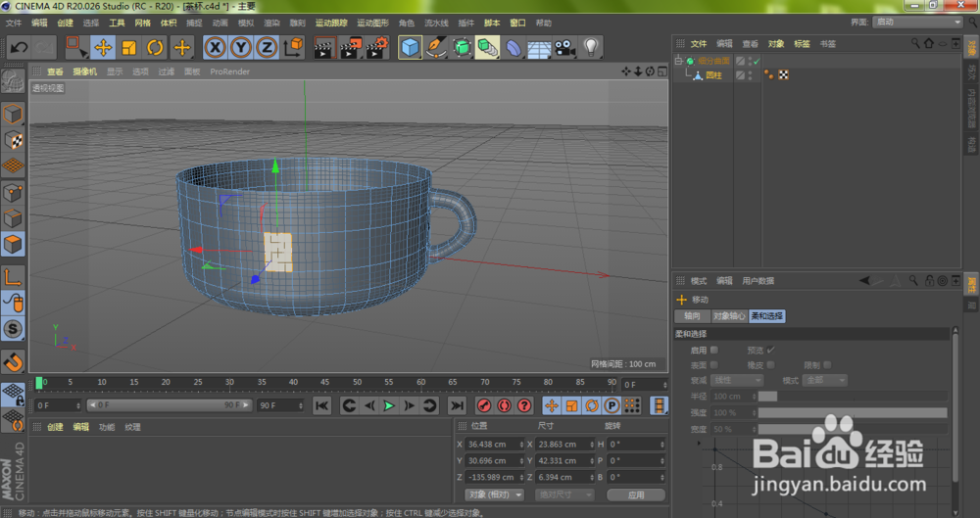Screen dimensions: 980x518
Task: Jump to the animation end
Action: (457, 405)
